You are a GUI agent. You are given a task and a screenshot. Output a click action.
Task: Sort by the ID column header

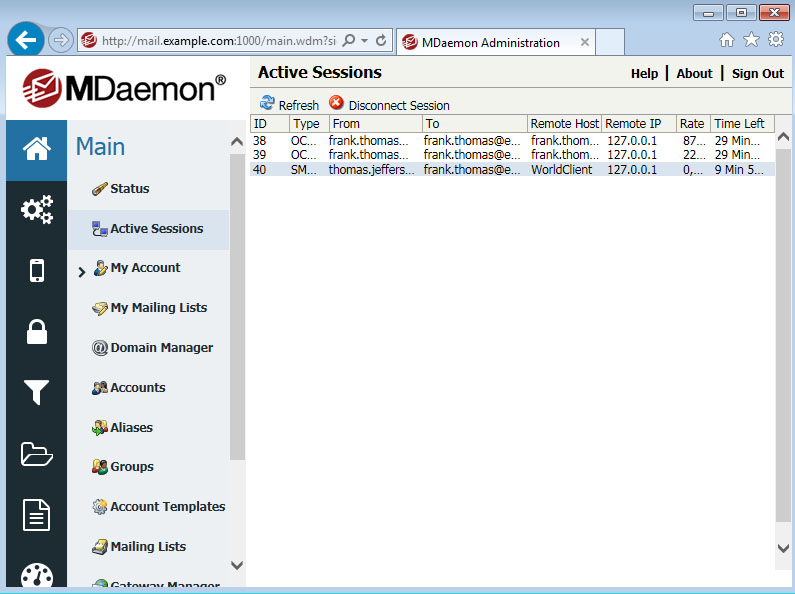270,124
